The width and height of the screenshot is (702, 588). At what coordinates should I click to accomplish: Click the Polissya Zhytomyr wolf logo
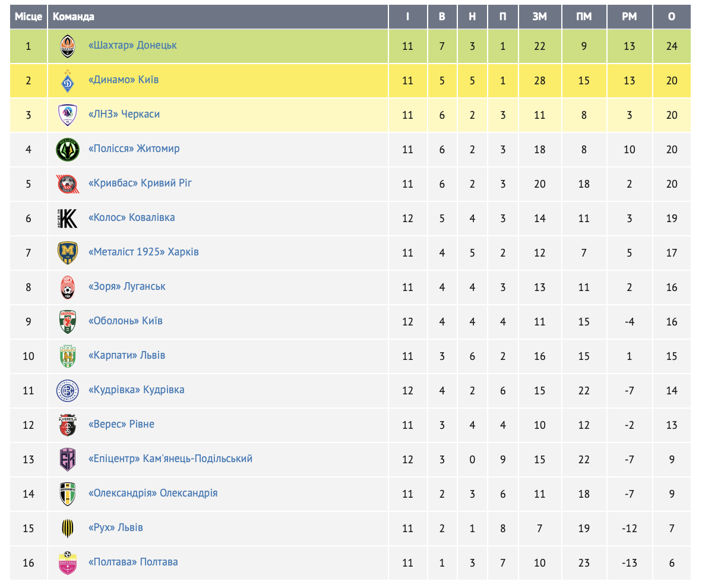(67, 150)
